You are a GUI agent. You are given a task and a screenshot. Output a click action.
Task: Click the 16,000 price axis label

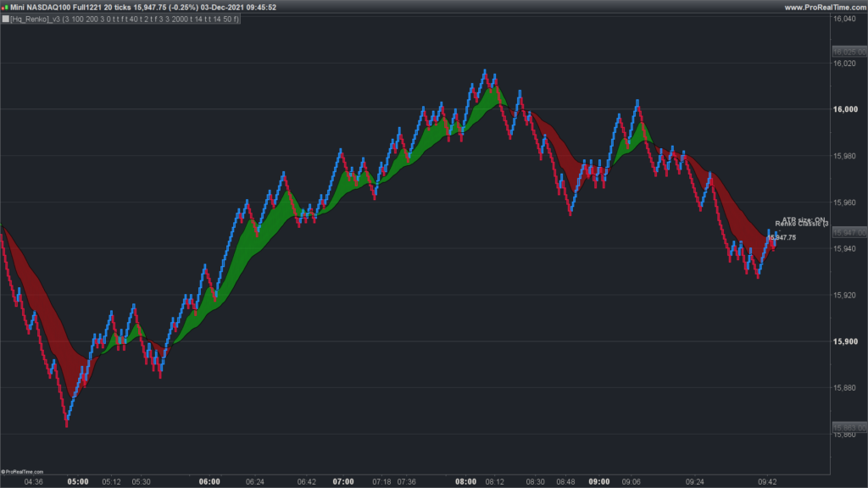pyautogui.click(x=845, y=109)
